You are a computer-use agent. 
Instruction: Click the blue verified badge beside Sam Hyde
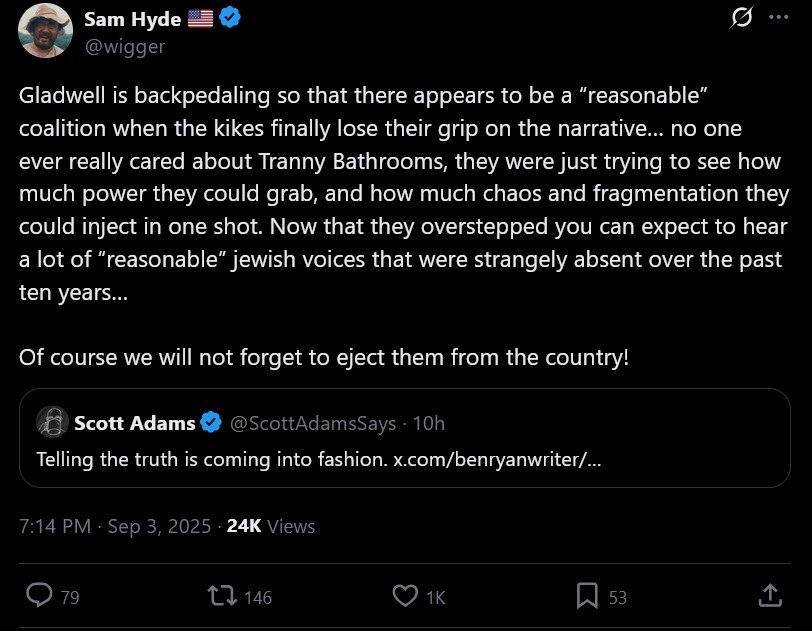click(229, 19)
